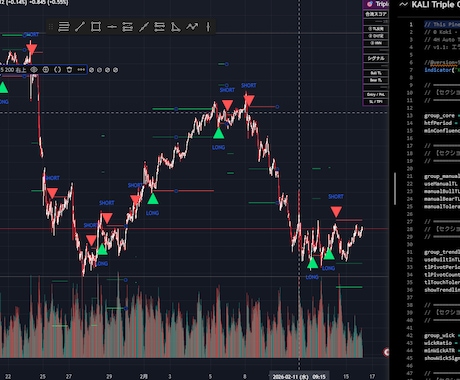Click the indicator legend name '5 200 右上'
Image resolution: width=460 pixels, height=380 pixels.
click(13, 70)
